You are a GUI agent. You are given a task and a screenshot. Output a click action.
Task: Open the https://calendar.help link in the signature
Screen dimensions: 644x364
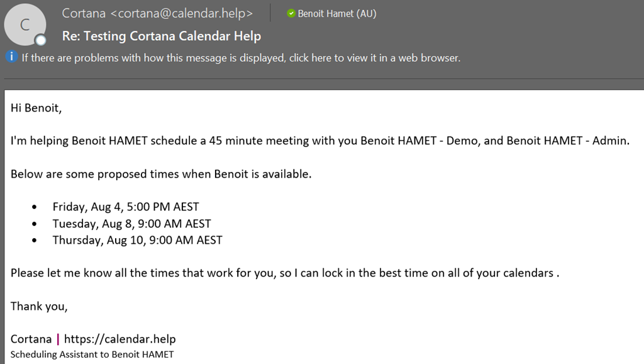point(119,339)
